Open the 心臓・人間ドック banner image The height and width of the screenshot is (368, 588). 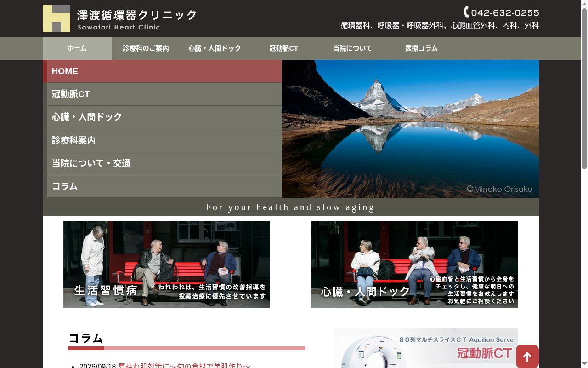click(x=415, y=264)
